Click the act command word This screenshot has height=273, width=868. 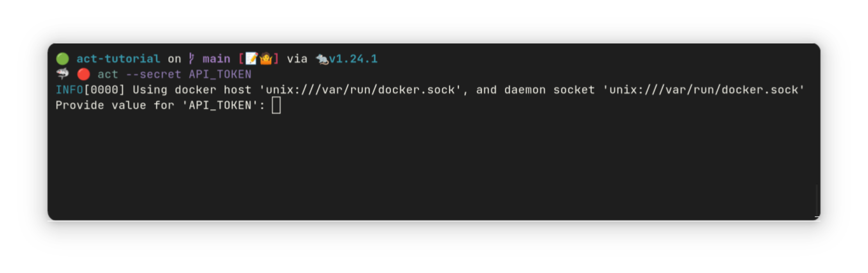point(108,74)
